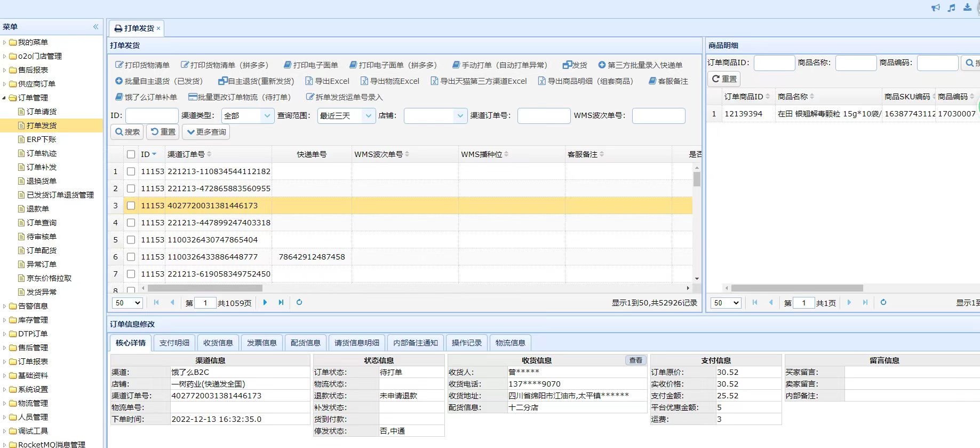Toggle the select-all checkbox in order grid header
This screenshot has width=980, height=448.
coord(131,154)
